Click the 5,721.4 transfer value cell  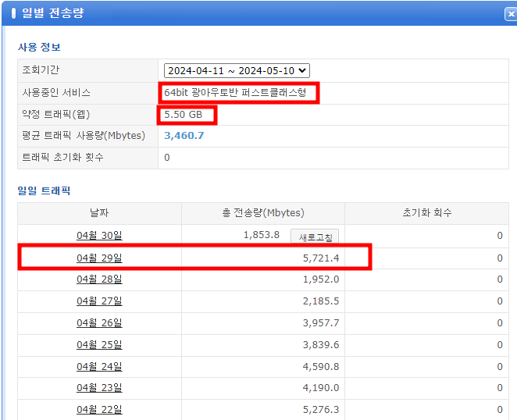[321, 258]
